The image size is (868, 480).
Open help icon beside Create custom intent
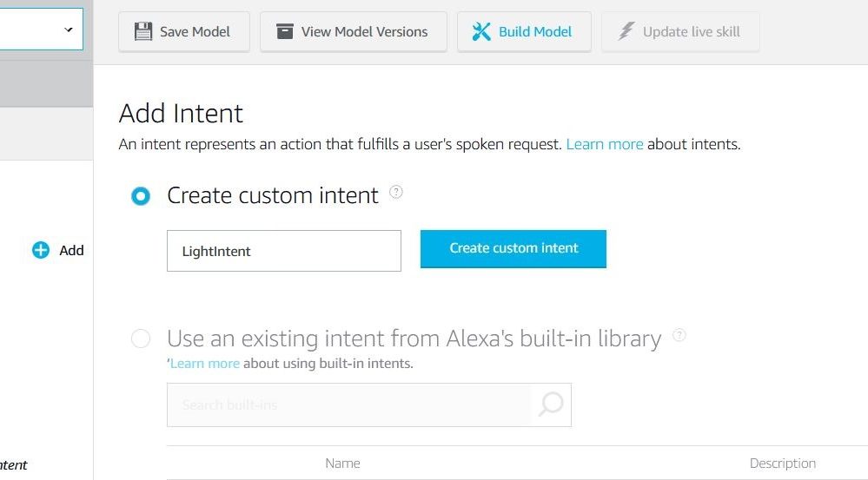(x=396, y=192)
